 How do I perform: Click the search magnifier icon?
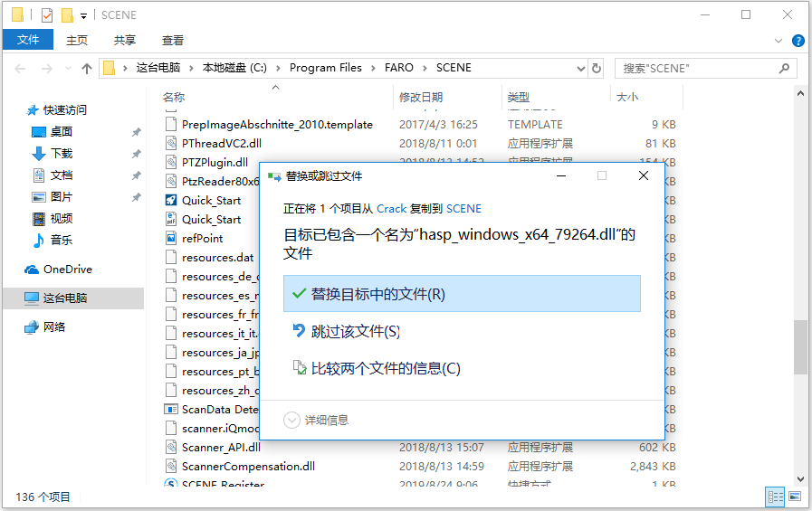pyautogui.click(x=784, y=68)
